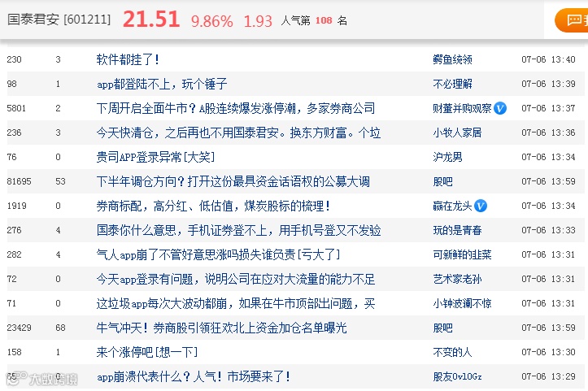The width and height of the screenshot is (588, 391).
Task: Open post 来个涨停吧[想一下]
Action: [x=147, y=352]
